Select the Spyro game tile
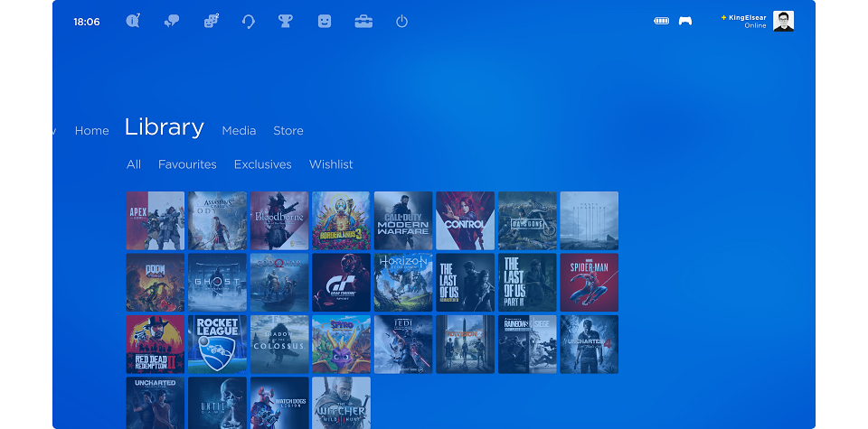Image resolution: width=868 pixels, height=429 pixels. [x=342, y=344]
